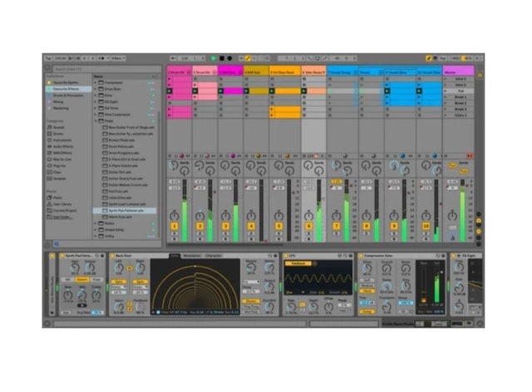The width and height of the screenshot is (532, 392).
Task: Click the black square Stop button
Action: pos(222,58)
